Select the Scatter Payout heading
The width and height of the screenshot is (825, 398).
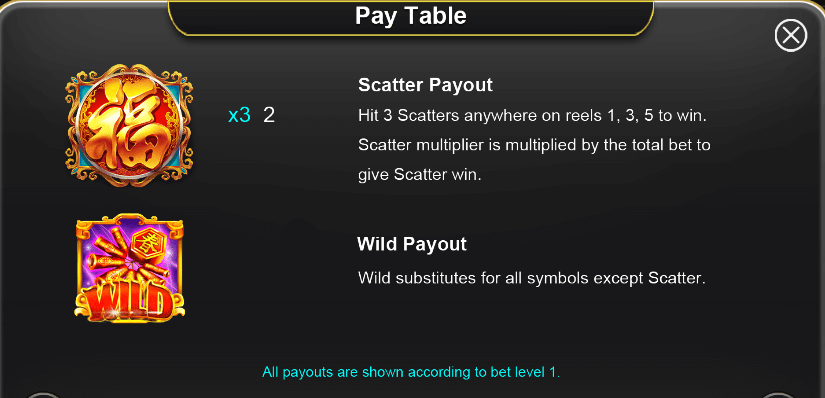click(425, 85)
